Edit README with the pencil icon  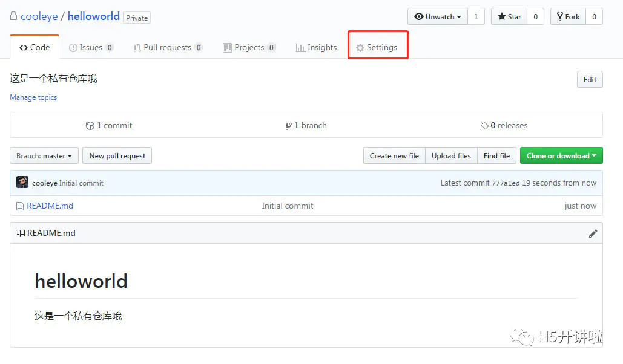(x=593, y=233)
